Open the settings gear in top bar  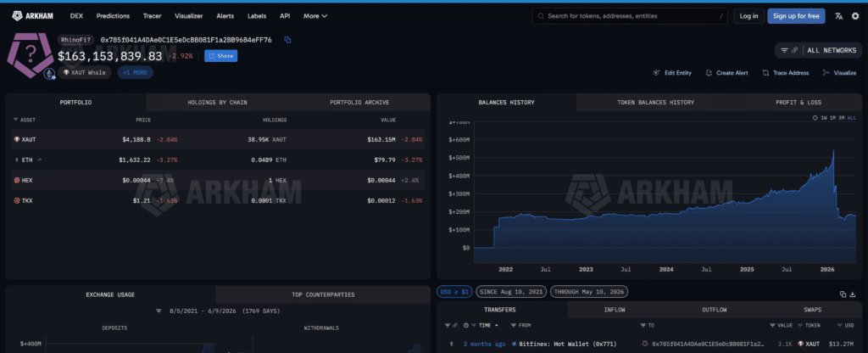click(855, 16)
